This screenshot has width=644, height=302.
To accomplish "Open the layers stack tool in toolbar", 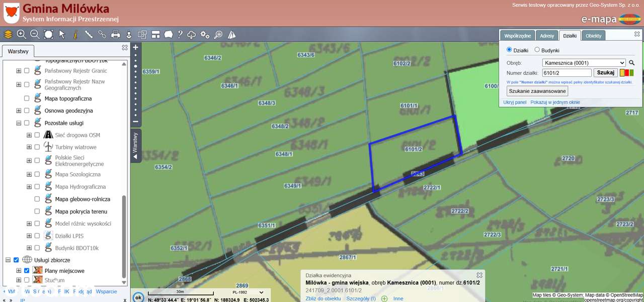I will 8,34.
